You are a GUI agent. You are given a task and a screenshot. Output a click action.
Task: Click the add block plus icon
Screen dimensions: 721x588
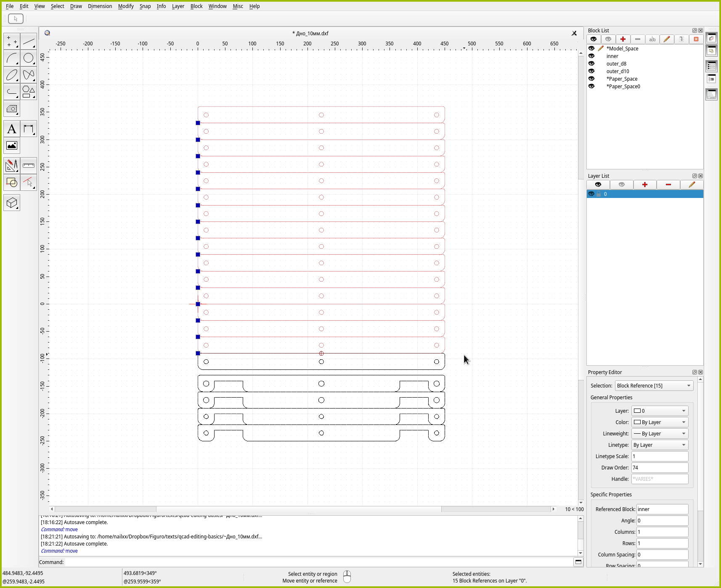(623, 39)
